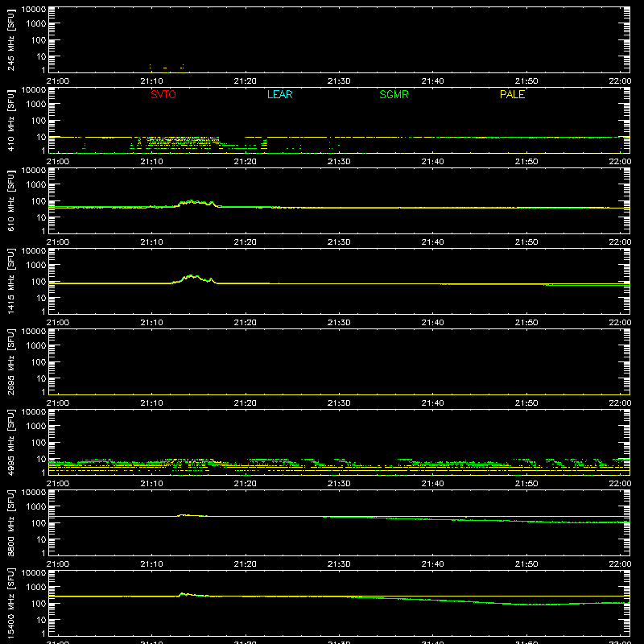
Task: Click the burst peak in the 1415 MHz curve
Action: point(192,277)
